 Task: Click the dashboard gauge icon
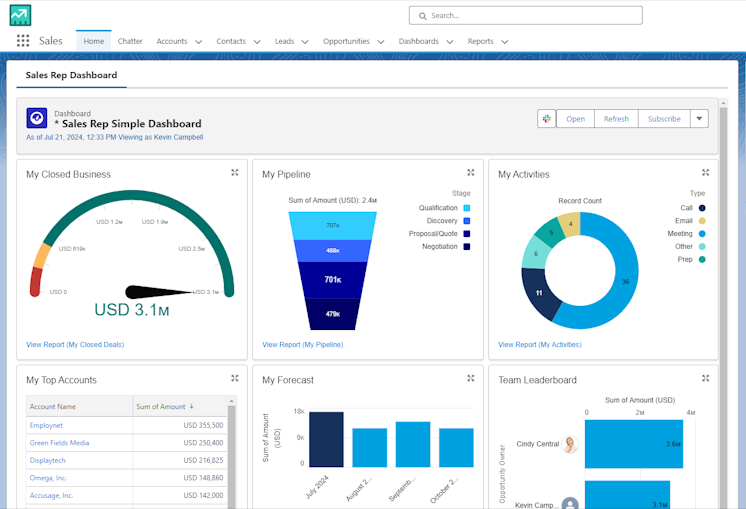pyautogui.click(x=37, y=118)
